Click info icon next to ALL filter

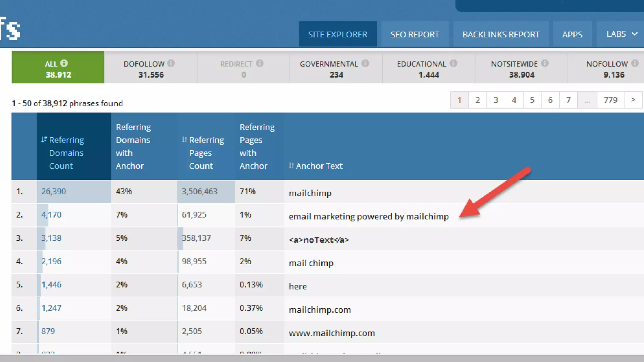point(64,63)
